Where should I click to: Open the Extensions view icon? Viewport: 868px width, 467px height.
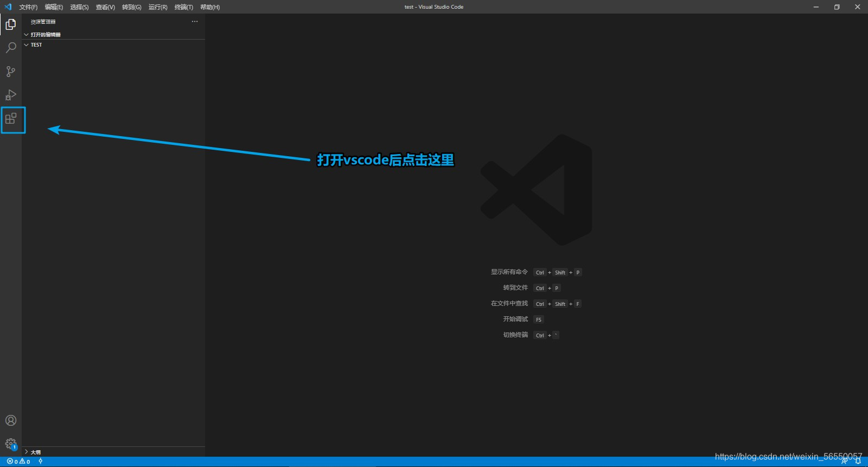tap(11, 118)
